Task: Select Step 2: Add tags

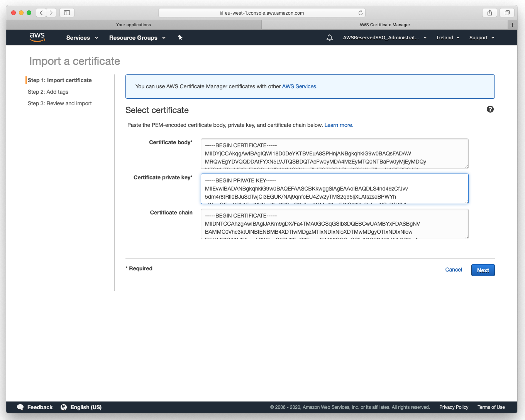Action: [x=48, y=92]
